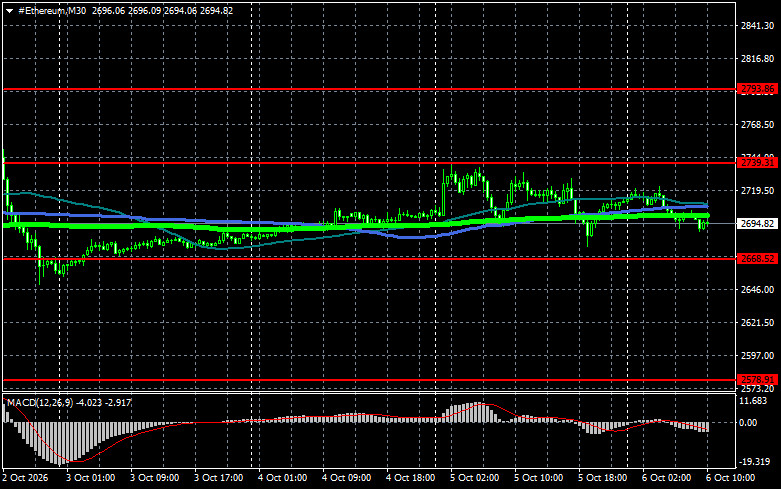The image size is (781, 489).
Task: Click MACD scale value -19.319
Action: [755, 462]
